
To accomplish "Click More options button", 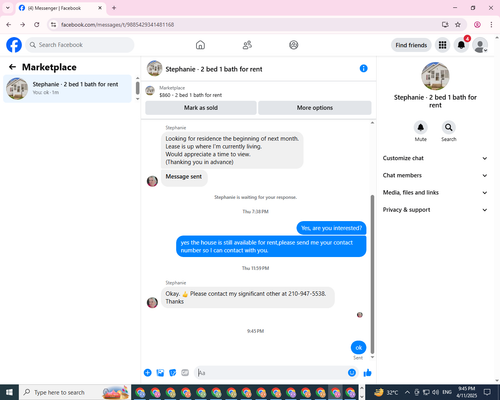I will (x=315, y=108).
